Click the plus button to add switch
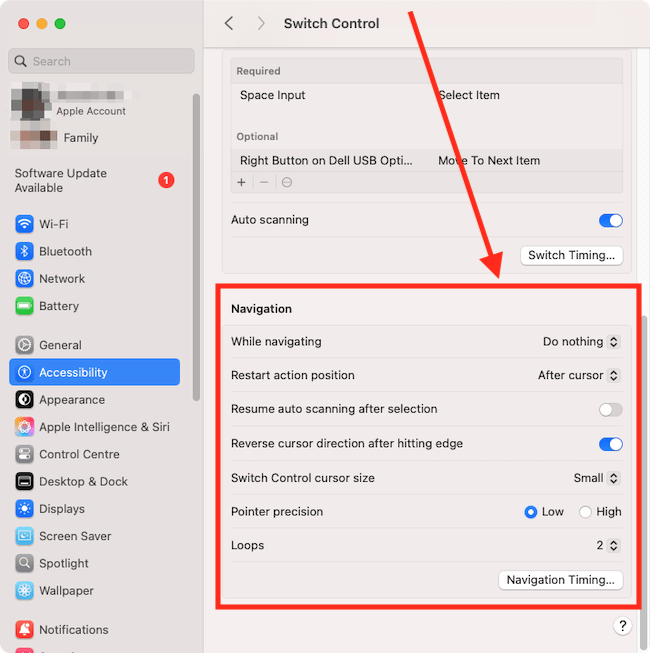Viewport: 650px width, 653px height. 241,182
